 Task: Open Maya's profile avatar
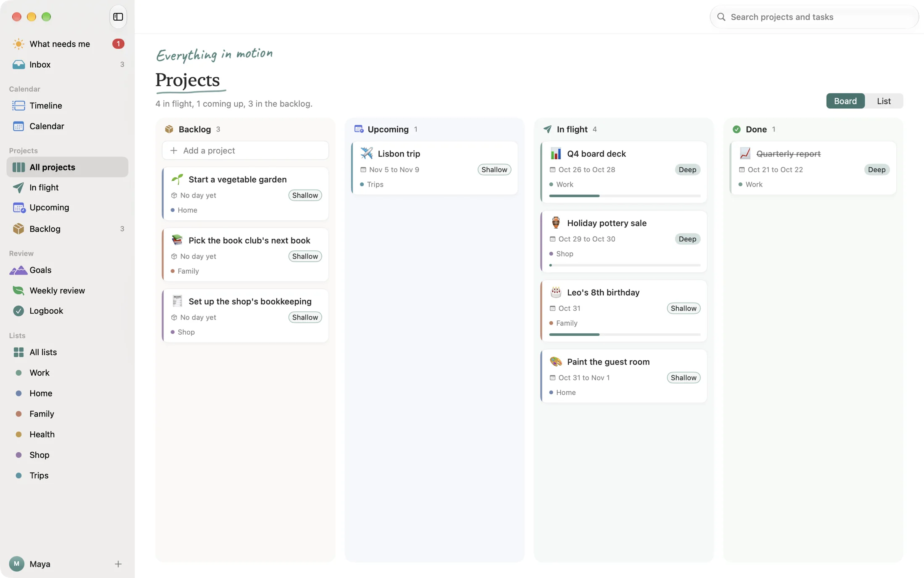pyautogui.click(x=16, y=564)
